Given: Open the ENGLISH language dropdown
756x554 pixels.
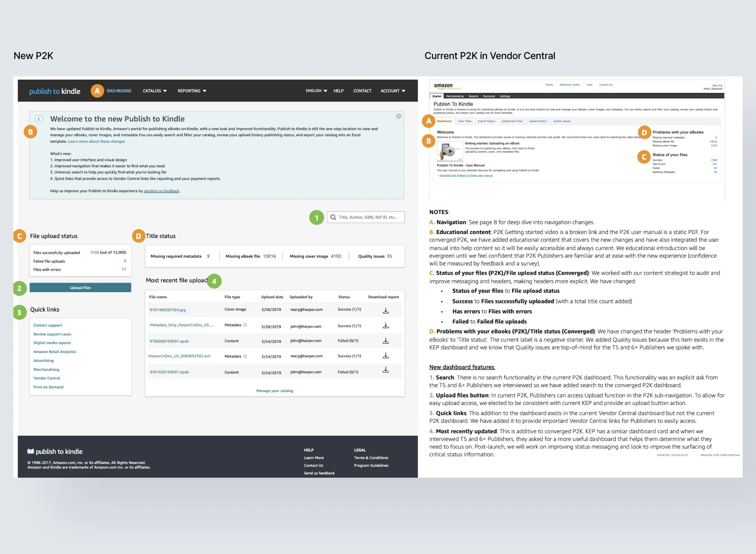Looking at the screenshot, I should [316, 91].
